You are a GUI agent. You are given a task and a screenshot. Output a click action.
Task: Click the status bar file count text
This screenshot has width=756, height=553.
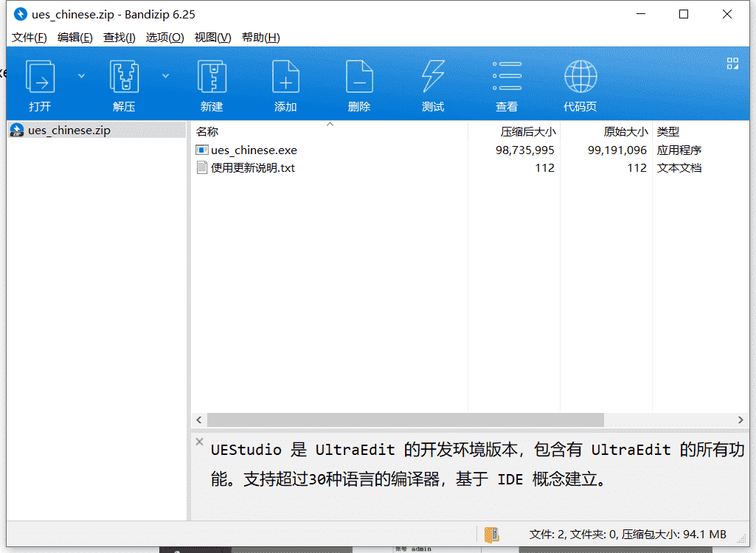(x=628, y=535)
